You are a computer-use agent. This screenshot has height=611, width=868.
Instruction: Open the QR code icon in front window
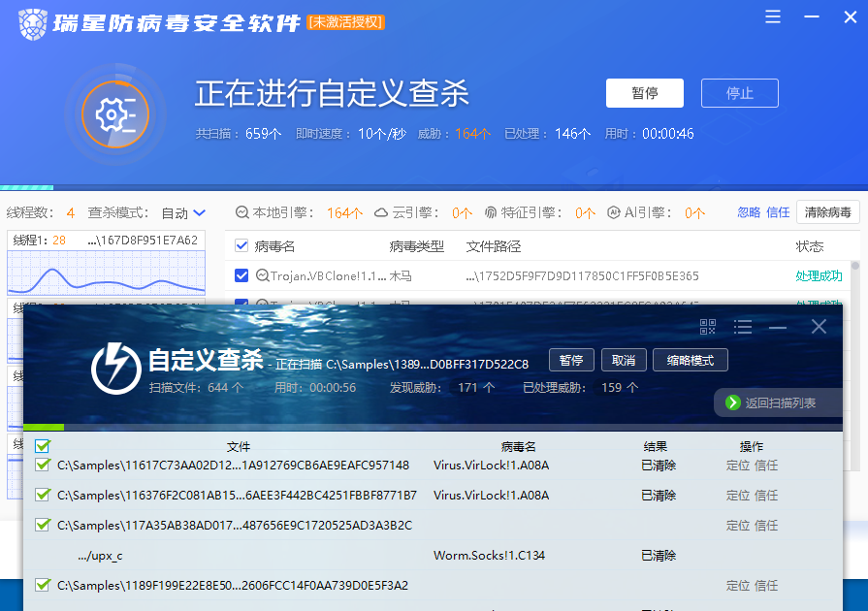point(707,327)
